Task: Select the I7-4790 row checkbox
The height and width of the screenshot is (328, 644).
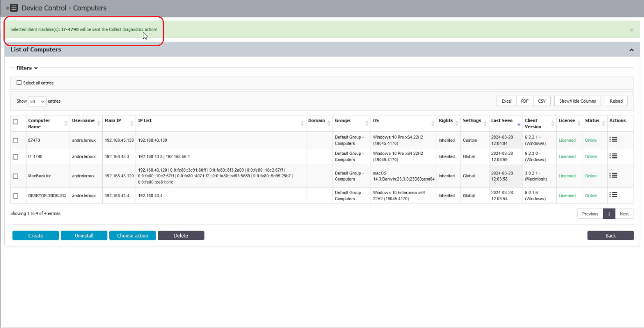Action: pos(15,157)
